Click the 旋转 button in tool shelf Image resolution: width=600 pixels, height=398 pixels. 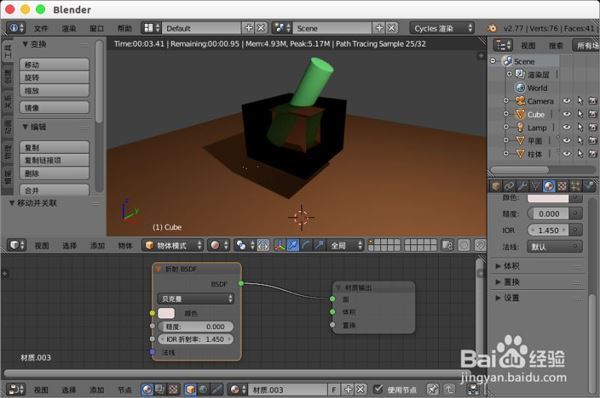[54, 77]
